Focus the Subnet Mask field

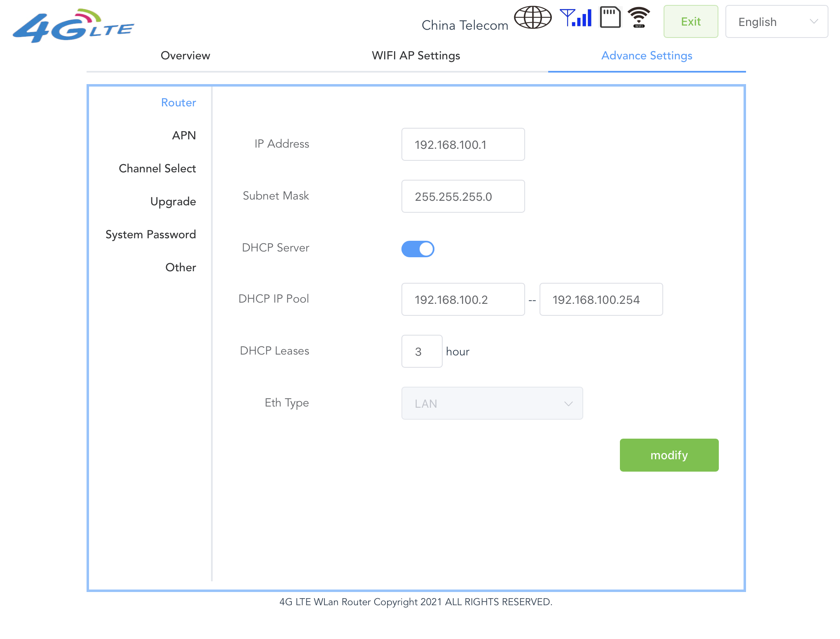tap(462, 197)
